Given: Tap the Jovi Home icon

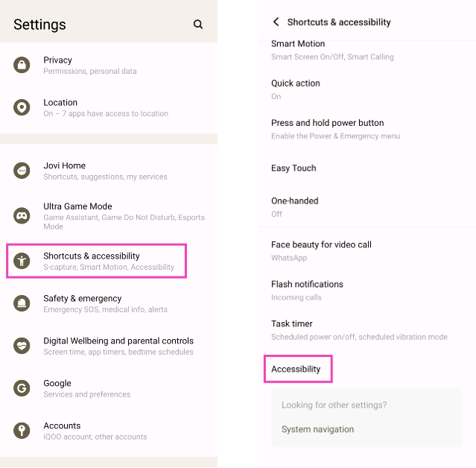Looking at the screenshot, I should [x=22, y=171].
